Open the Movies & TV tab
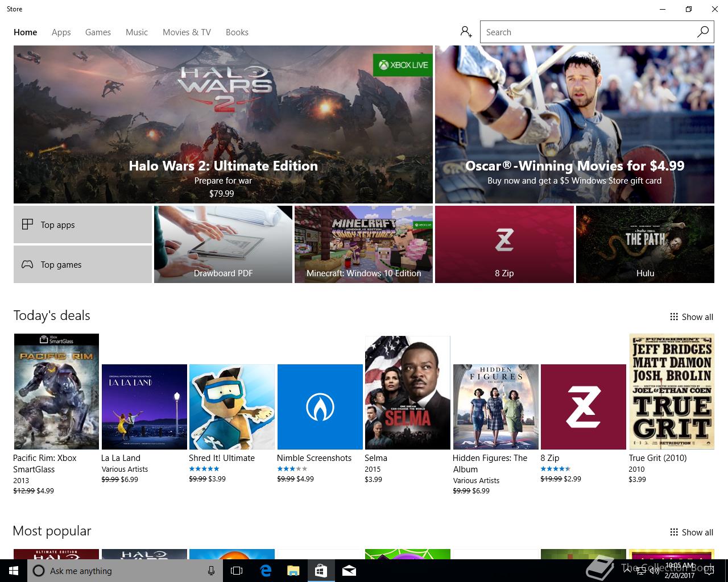 coord(187,32)
